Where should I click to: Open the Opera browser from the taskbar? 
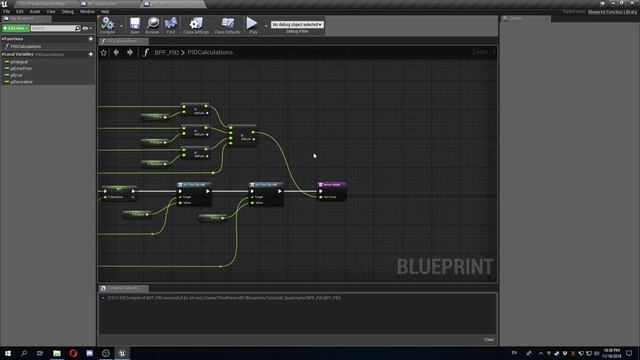click(73, 353)
